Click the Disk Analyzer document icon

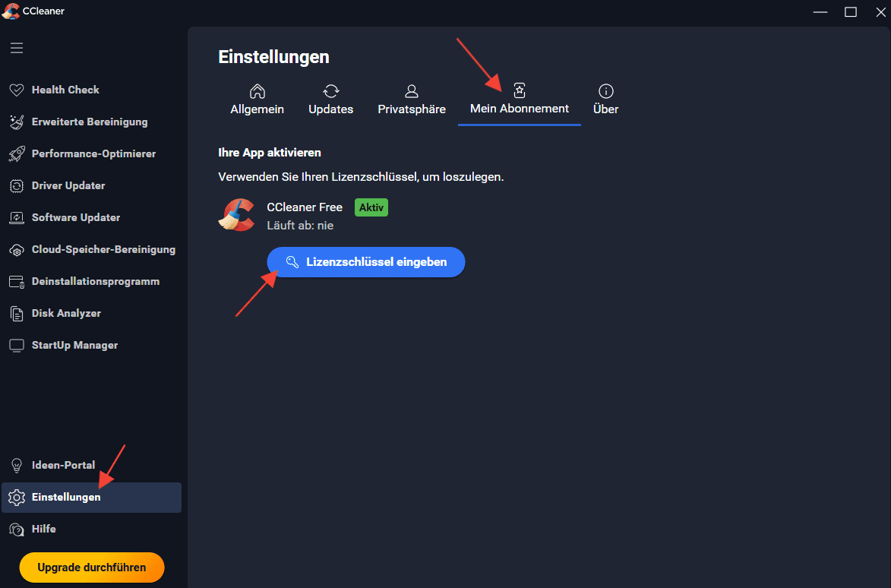[x=17, y=314]
